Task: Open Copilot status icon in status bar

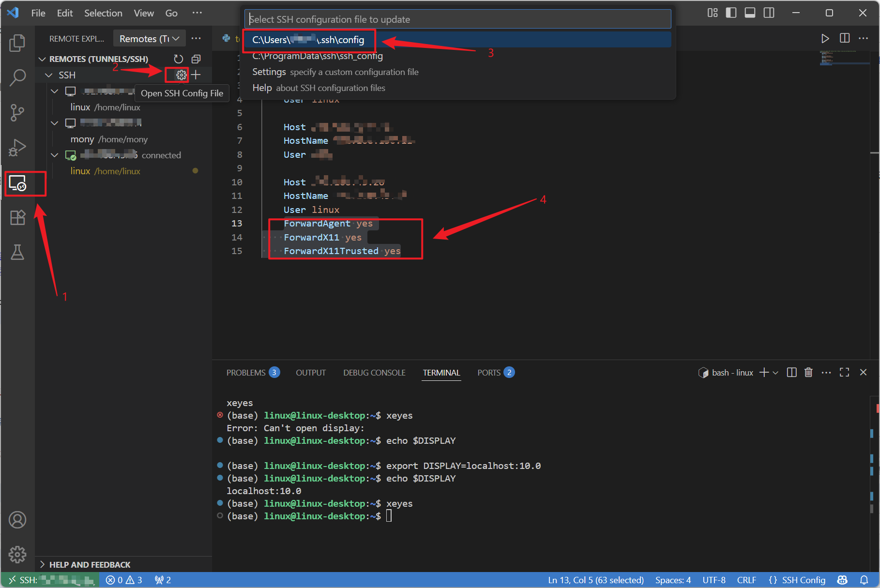Action: click(x=843, y=580)
